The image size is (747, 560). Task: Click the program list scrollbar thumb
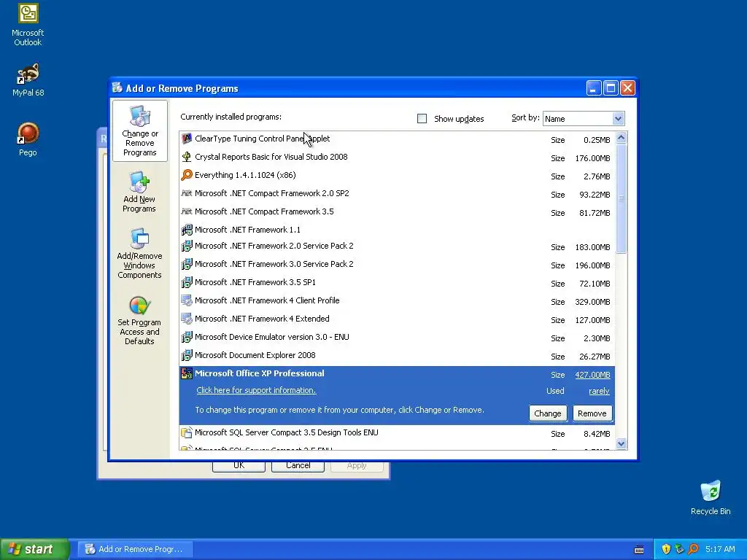[x=622, y=198]
